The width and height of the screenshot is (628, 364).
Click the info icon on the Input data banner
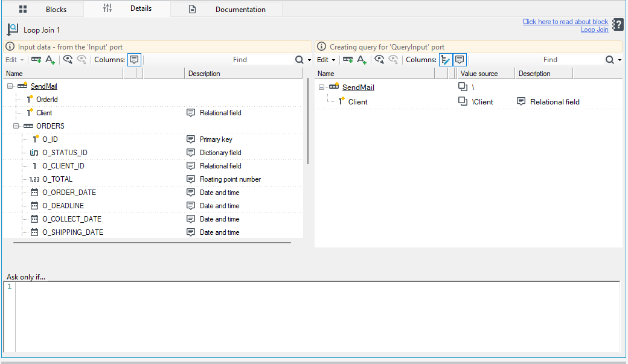point(10,46)
